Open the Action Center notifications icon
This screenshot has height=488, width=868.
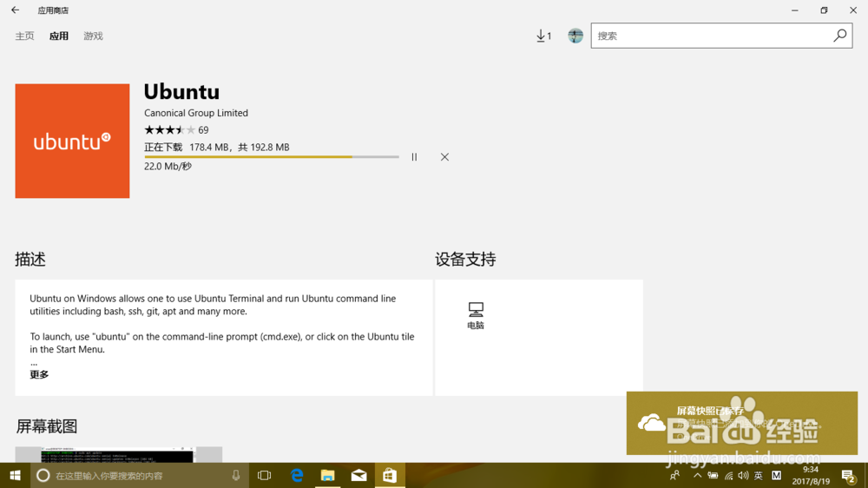849,475
